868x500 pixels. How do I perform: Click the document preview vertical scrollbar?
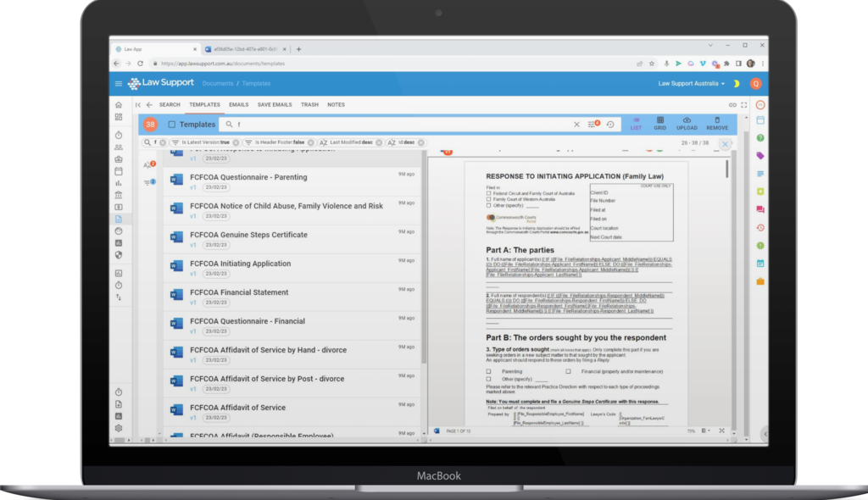pyautogui.click(x=726, y=169)
